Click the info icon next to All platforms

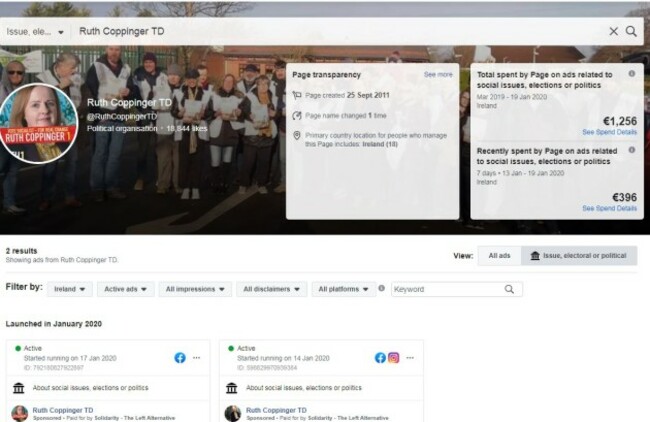381,288
